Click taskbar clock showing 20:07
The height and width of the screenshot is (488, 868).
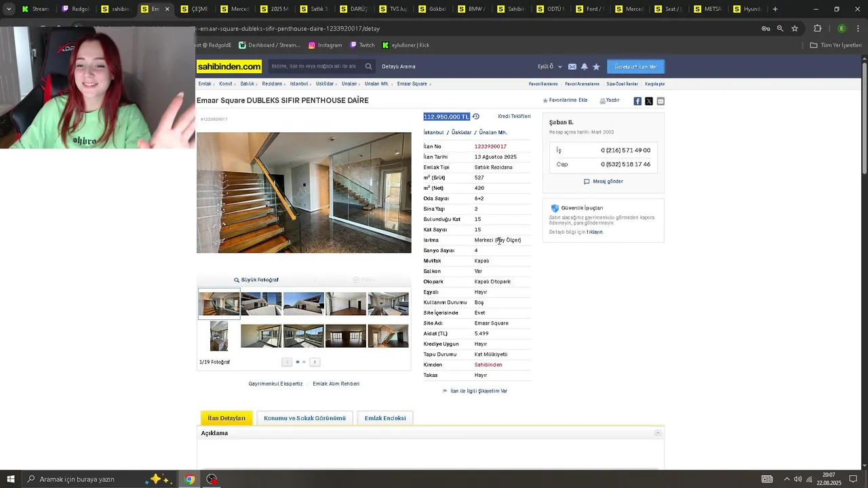coord(829,479)
